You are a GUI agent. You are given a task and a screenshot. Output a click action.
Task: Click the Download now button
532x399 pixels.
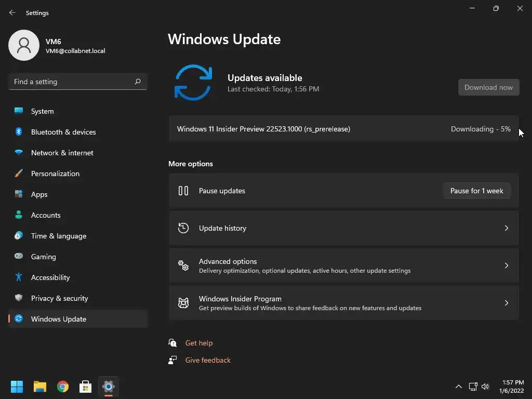click(488, 87)
